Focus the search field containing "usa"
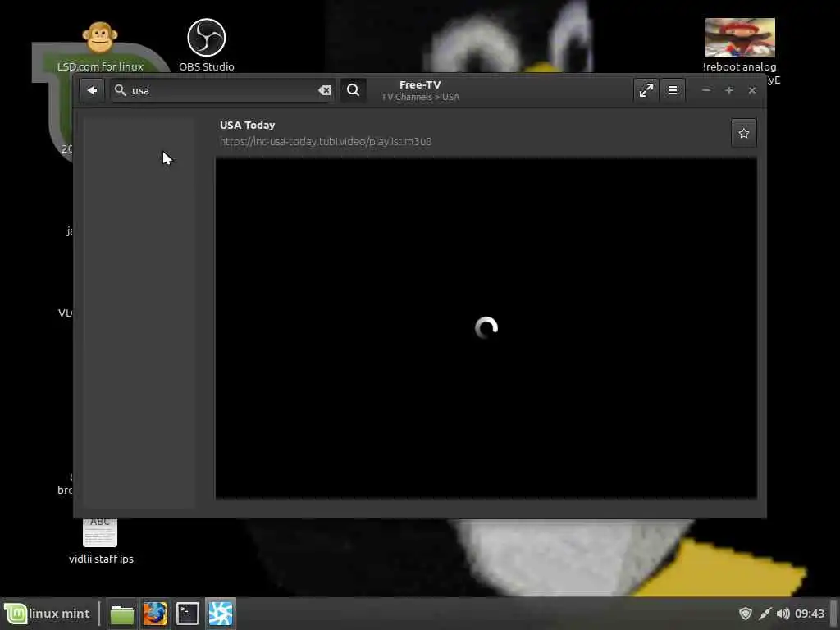The image size is (840, 630). pyautogui.click(x=222, y=90)
